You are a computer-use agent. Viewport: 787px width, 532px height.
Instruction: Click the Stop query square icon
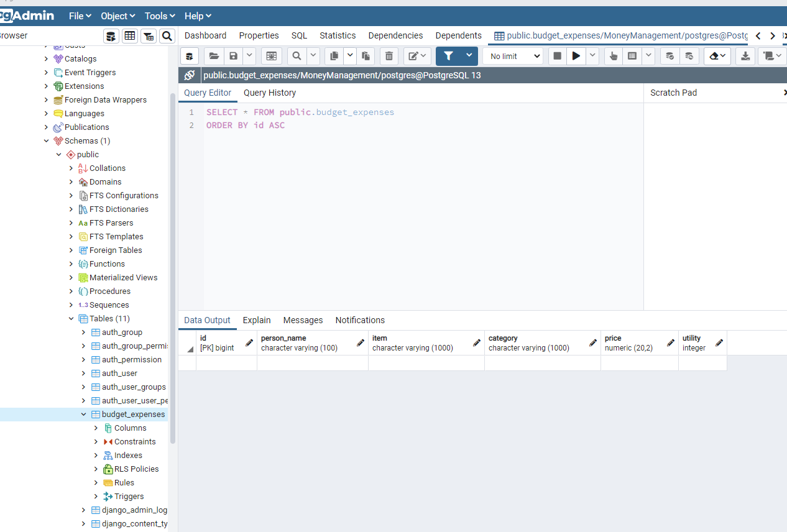point(557,56)
